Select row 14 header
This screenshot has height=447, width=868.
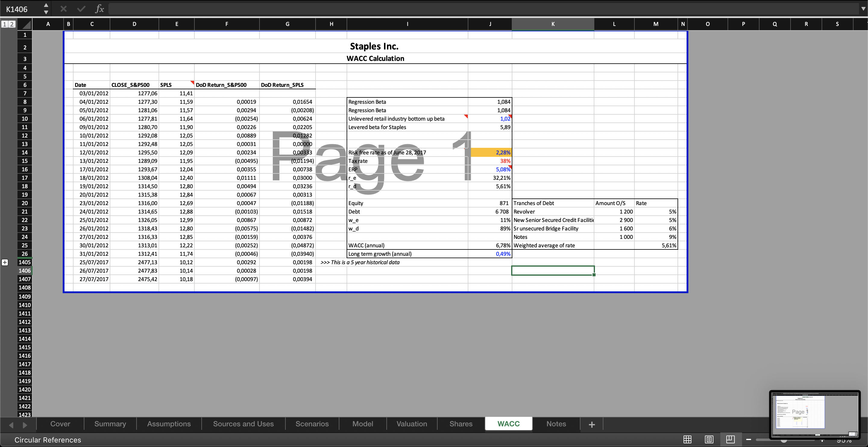pyautogui.click(x=25, y=152)
